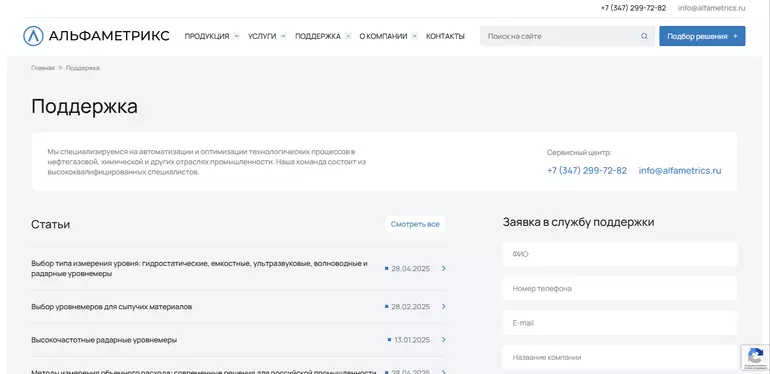Open the Поддержка menu item
Screen dimensions: 770x374
(318, 36)
